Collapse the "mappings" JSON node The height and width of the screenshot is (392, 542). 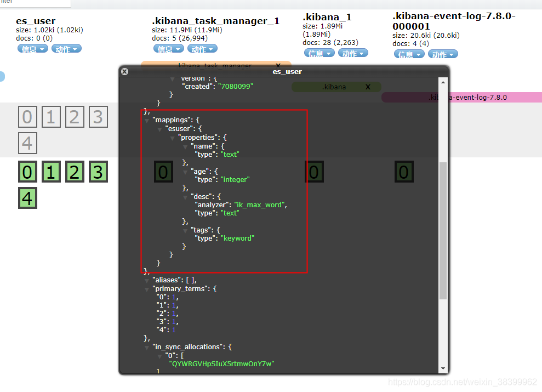point(147,120)
